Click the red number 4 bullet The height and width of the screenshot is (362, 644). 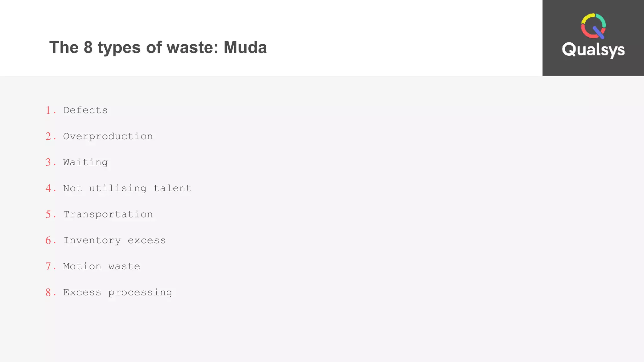pyautogui.click(x=48, y=188)
